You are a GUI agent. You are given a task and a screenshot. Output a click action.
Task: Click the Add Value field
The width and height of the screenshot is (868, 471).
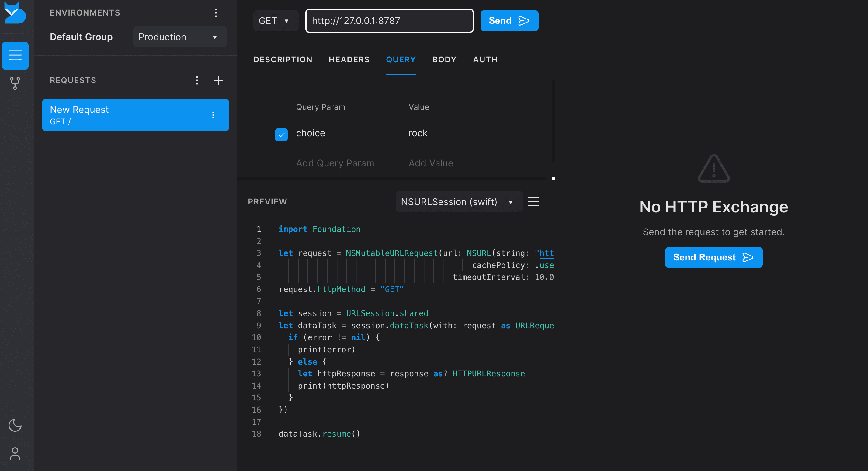(x=431, y=163)
